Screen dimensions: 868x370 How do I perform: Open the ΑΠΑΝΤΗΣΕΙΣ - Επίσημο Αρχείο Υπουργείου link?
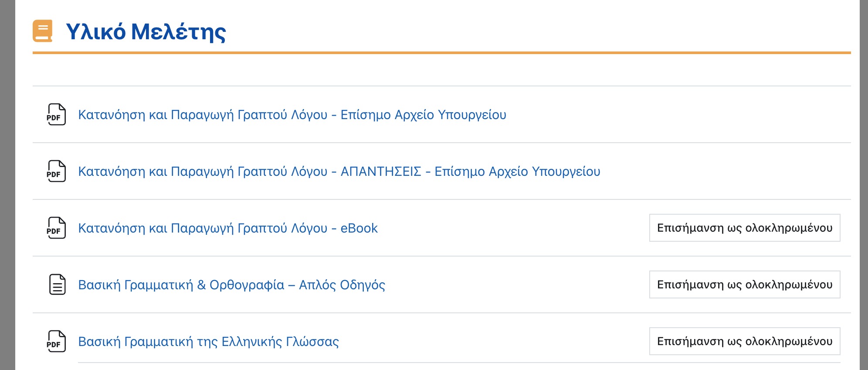click(339, 171)
